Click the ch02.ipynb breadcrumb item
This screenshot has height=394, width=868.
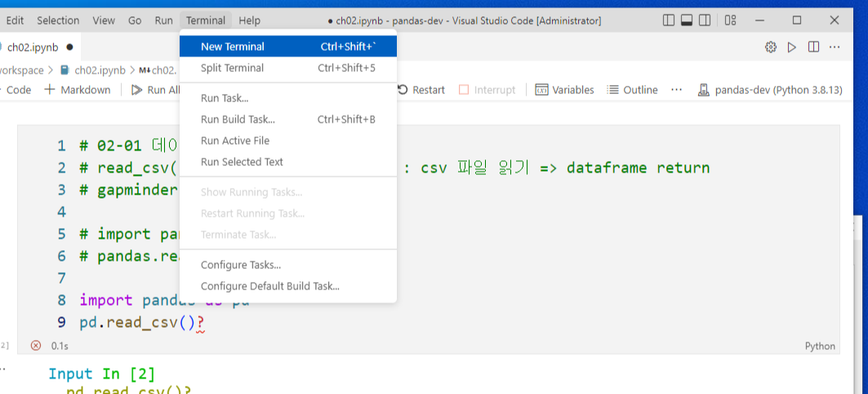(x=92, y=69)
